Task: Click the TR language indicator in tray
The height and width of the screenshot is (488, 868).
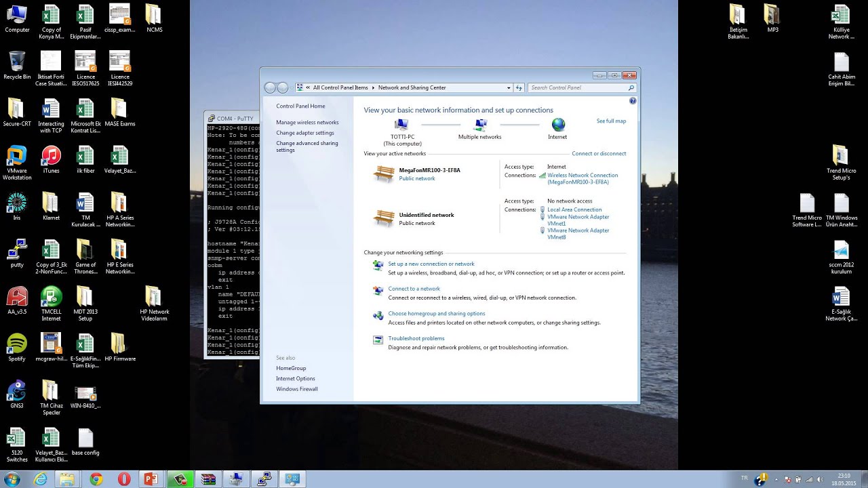Action: tap(745, 478)
